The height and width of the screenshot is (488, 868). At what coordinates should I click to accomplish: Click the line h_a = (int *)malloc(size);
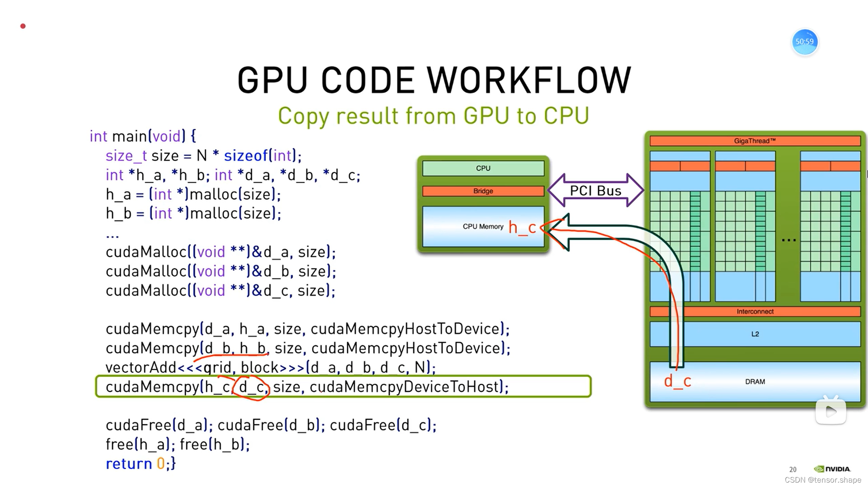pos(193,194)
